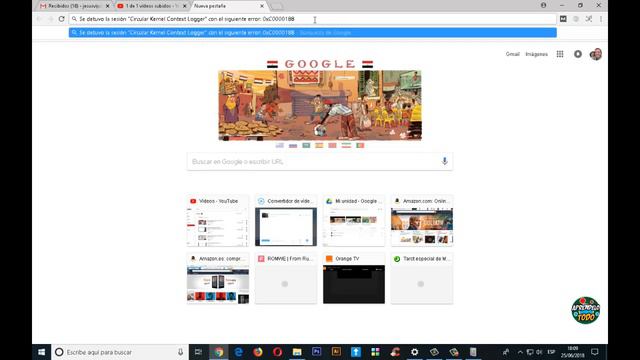Start voice search with the microphone icon

444,161
